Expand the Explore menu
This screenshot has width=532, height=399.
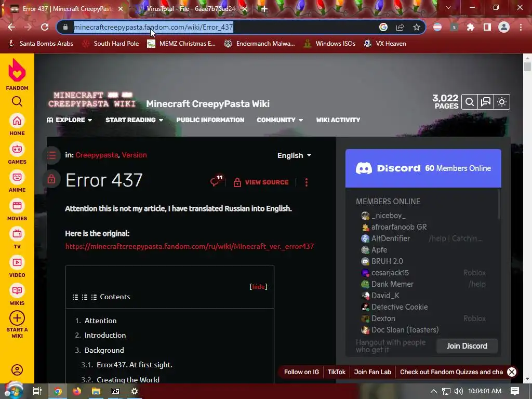pos(69,120)
